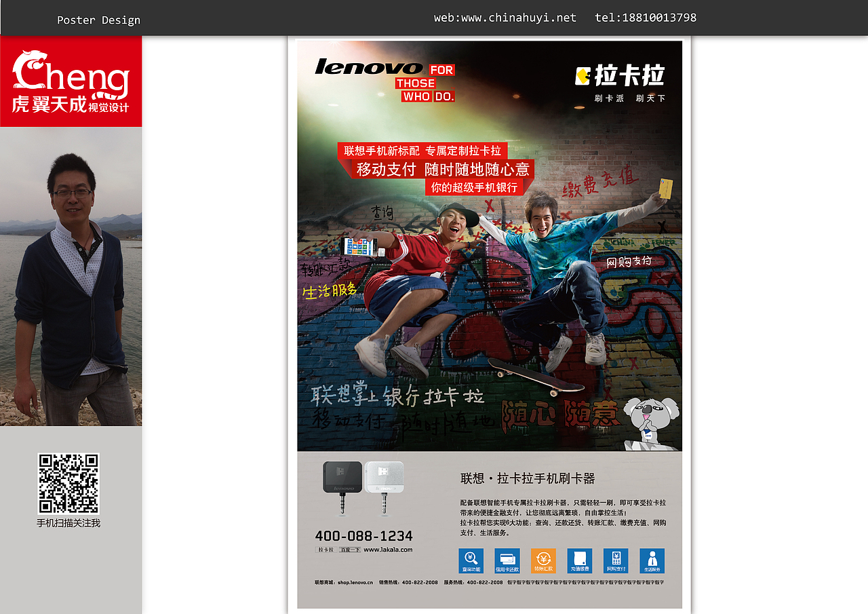Click the red 缴费充值 graffiti text

coord(601,183)
